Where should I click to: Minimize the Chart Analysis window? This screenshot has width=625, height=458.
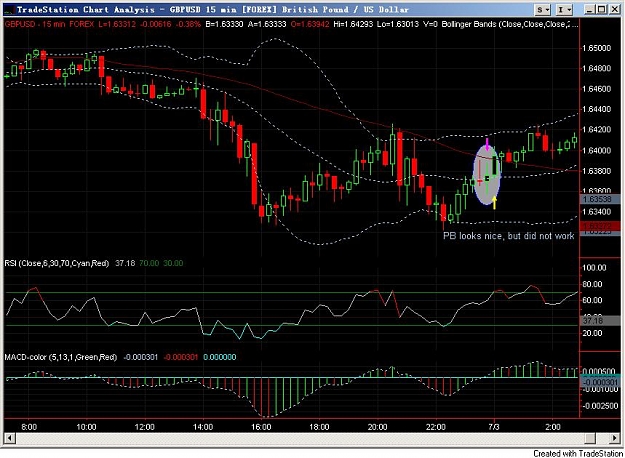coord(590,9)
